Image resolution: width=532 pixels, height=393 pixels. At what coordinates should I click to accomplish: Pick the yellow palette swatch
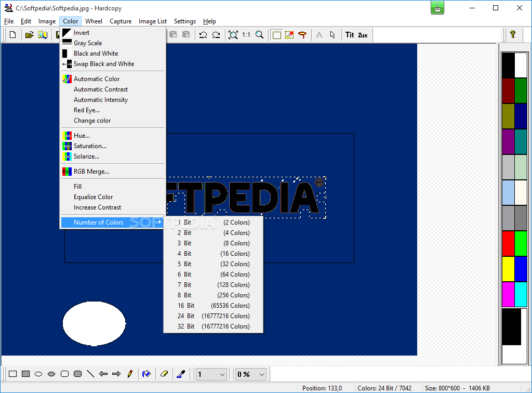(508, 269)
